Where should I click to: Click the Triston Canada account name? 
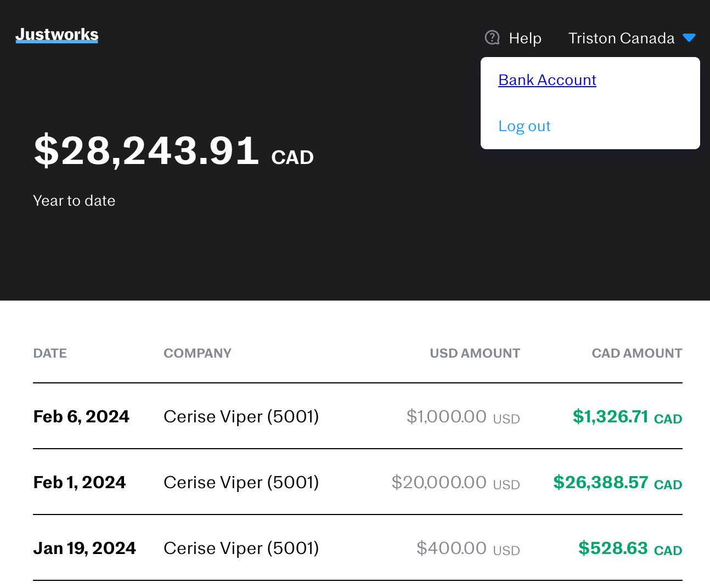pos(621,38)
